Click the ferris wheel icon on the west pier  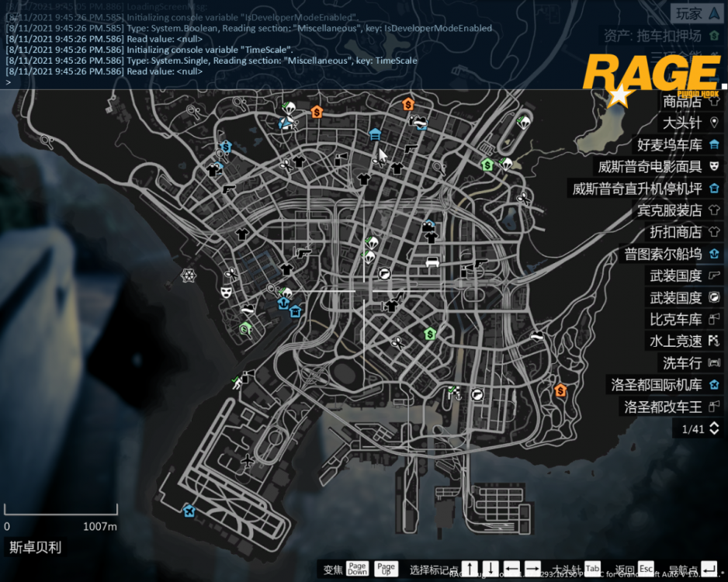(188, 275)
